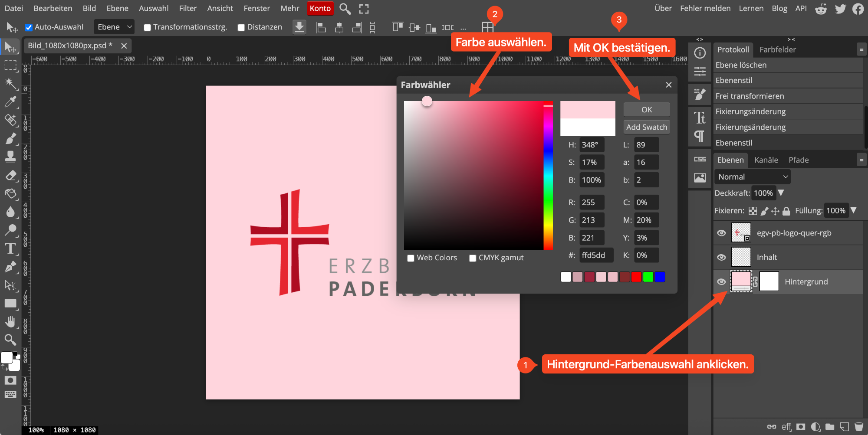Select the Eraser tool
The width and height of the screenshot is (868, 435).
[x=10, y=175]
